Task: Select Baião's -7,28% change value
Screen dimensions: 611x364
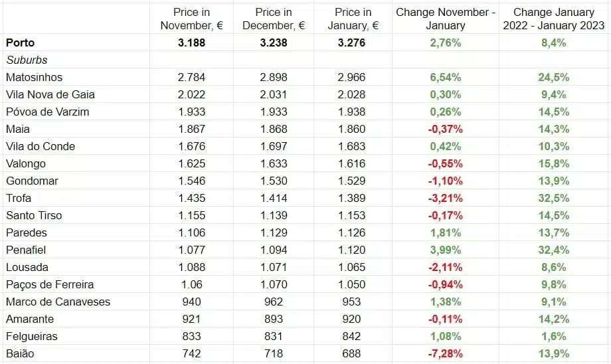Action: pyautogui.click(x=445, y=353)
